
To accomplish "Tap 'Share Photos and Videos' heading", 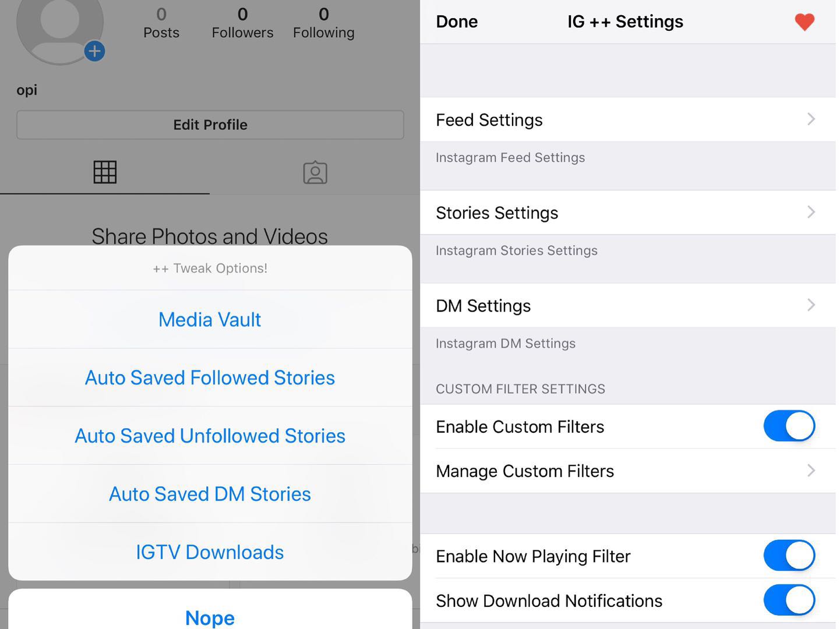I will 210,236.
